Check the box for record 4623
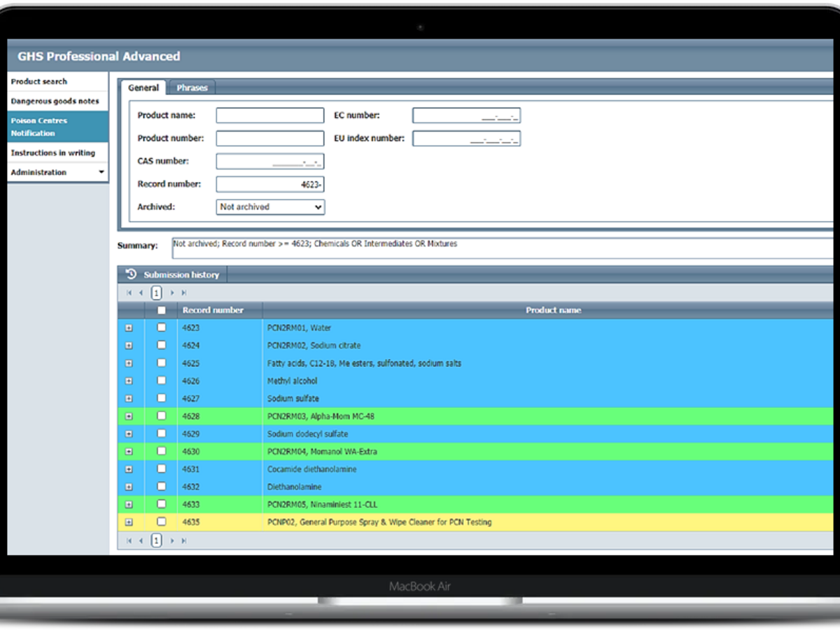The height and width of the screenshot is (630, 840). (x=162, y=327)
